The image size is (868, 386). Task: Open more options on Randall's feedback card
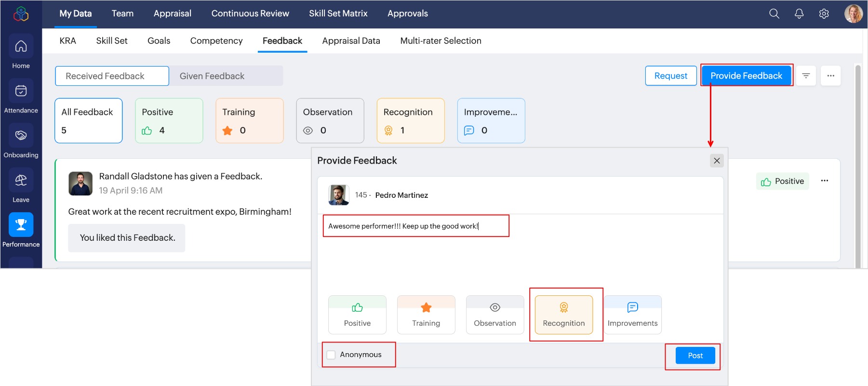pos(825,181)
